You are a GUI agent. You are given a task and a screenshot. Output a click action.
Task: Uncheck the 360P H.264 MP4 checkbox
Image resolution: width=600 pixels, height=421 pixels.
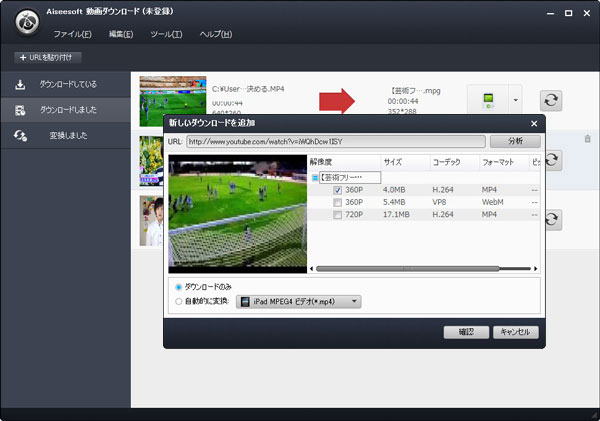coord(339,189)
